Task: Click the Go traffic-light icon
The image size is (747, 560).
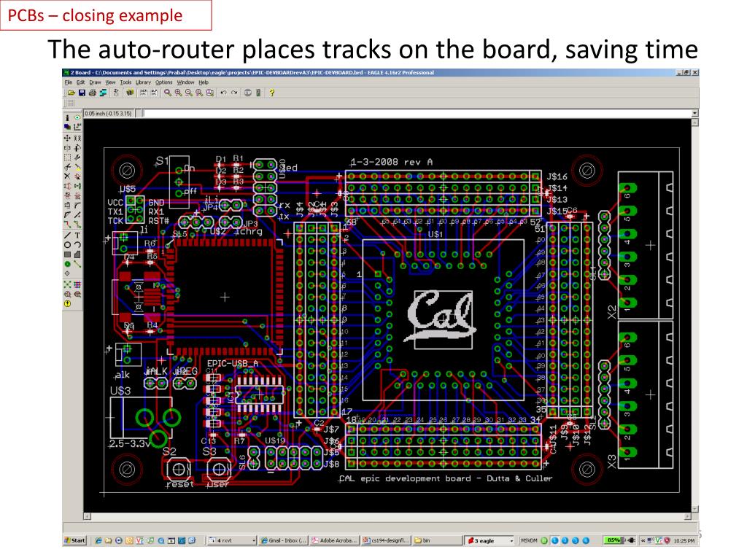Action: (258, 93)
